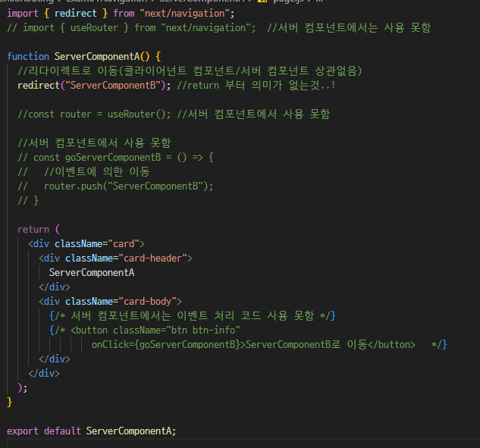Click "goServerComponentB" in the commented const line

point(113,157)
